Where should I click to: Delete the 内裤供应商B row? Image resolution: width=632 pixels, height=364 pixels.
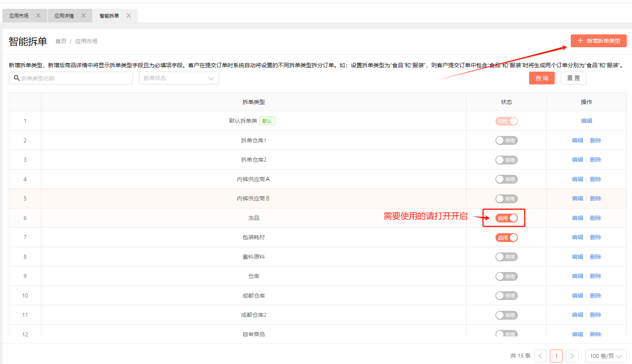pos(596,198)
